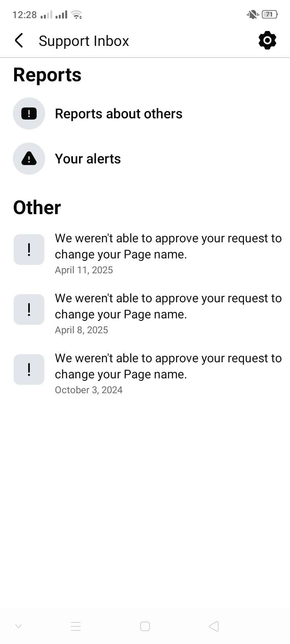290x644 pixels.
Task: Tap the Android home square button
Action: (x=145, y=626)
